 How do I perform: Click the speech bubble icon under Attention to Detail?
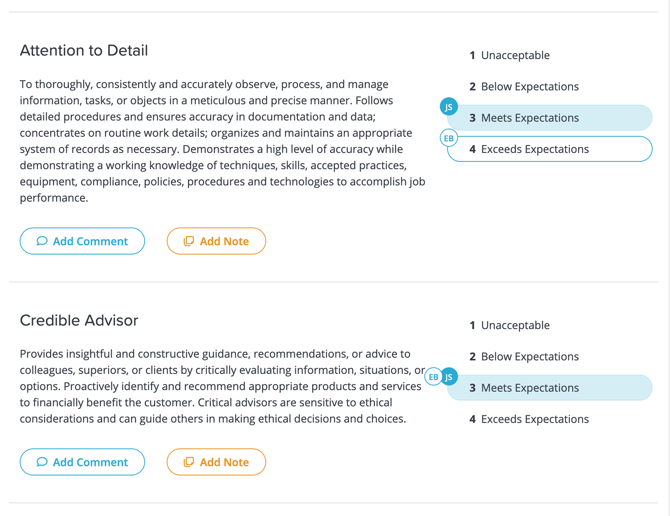click(42, 241)
